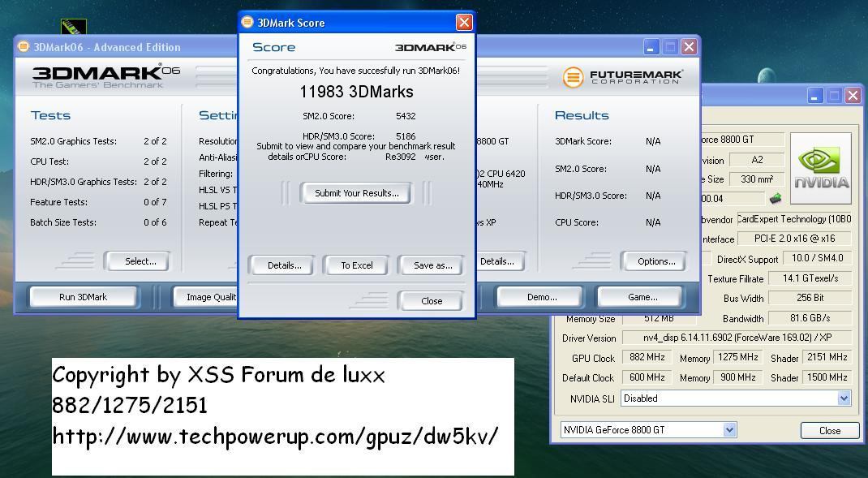Click the Driver Version field in GPU-Z

(737, 338)
